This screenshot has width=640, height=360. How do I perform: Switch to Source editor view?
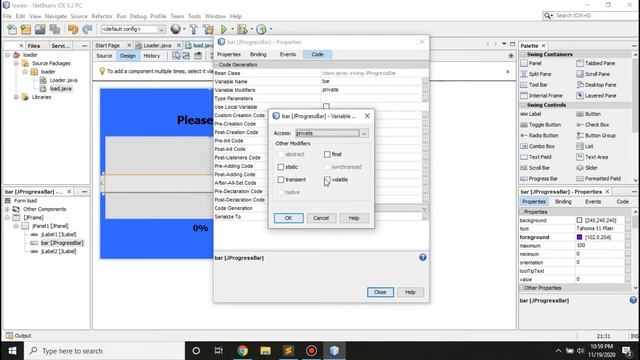pyautogui.click(x=104, y=56)
